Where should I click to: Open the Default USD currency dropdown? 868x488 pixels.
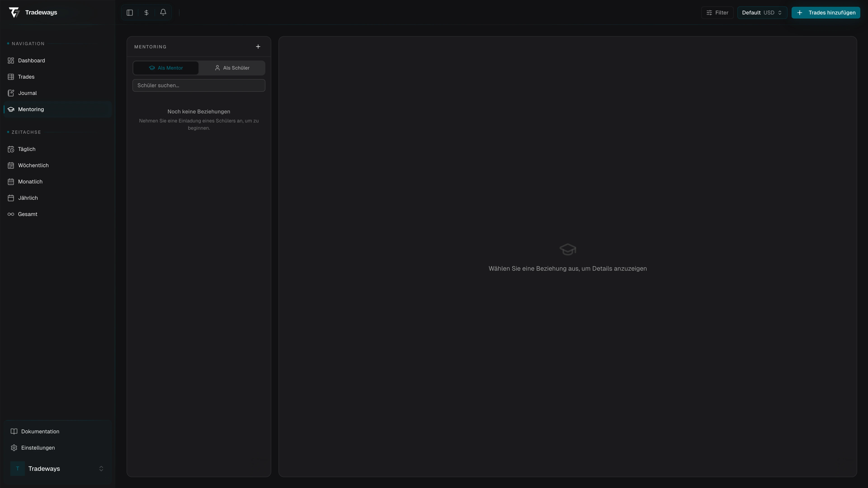tap(762, 12)
